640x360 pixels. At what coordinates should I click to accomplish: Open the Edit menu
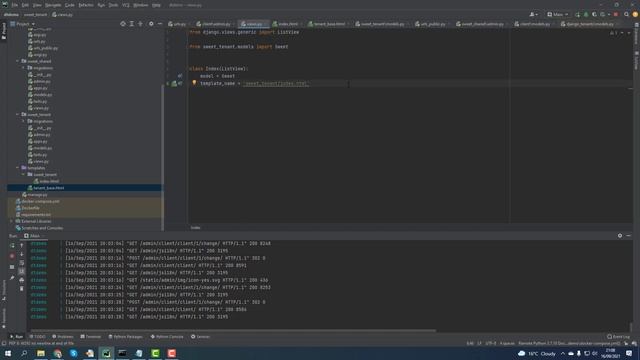point(25,5)
